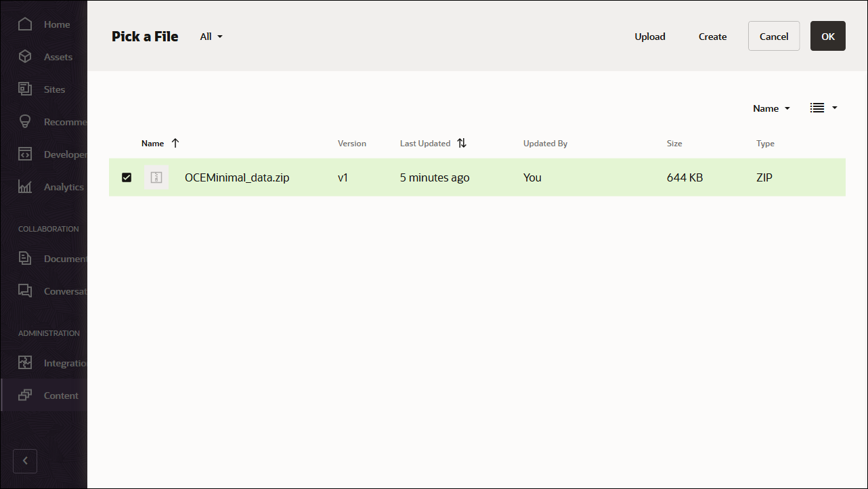Open the Developer section in the sidebar

(24, 154)
